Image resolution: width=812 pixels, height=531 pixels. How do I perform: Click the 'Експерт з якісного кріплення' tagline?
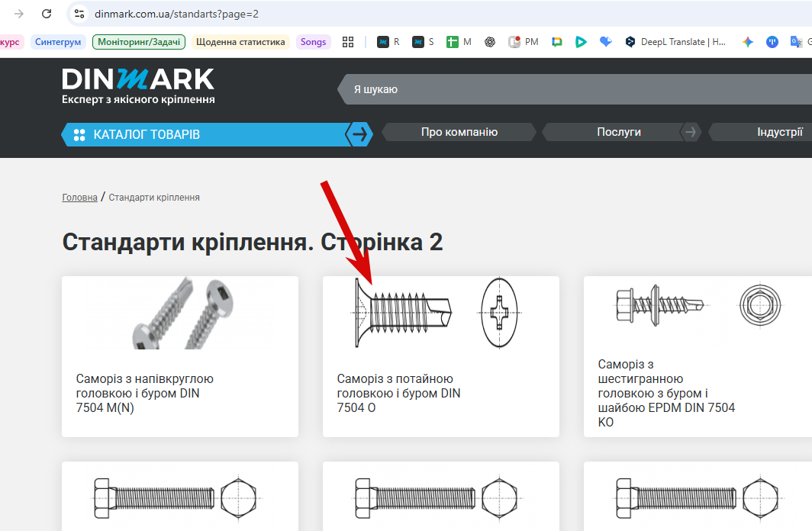point(138,99)
